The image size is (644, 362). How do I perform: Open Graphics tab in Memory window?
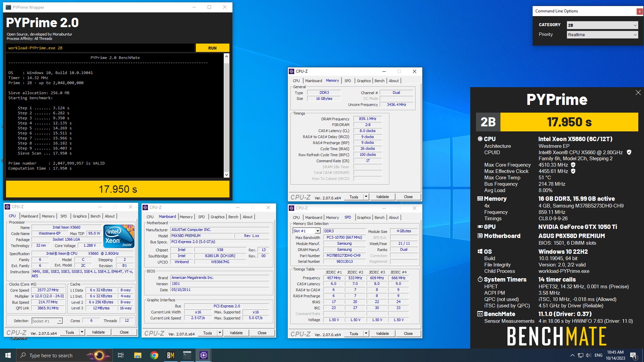364,81
